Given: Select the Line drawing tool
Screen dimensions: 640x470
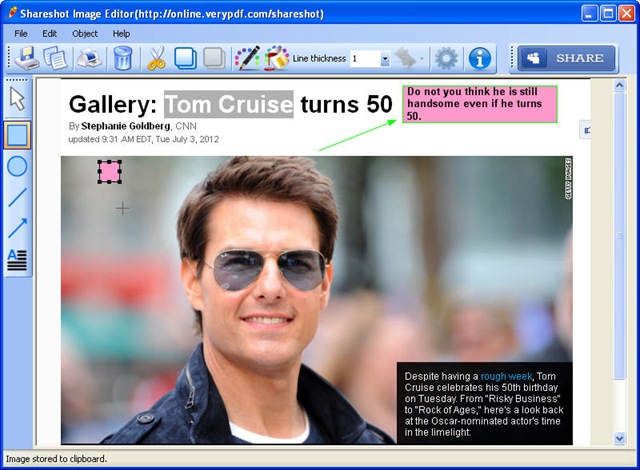Looking at the screenshot, I should pos(17,197).
